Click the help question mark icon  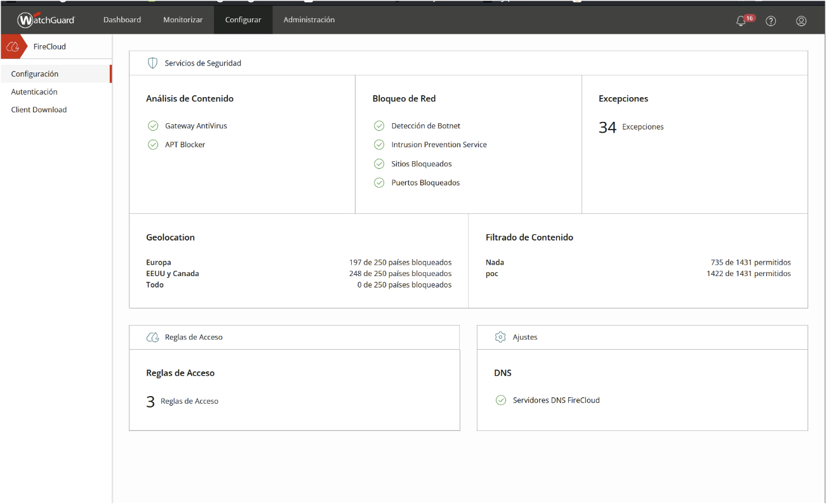click(x=771, y=20)
